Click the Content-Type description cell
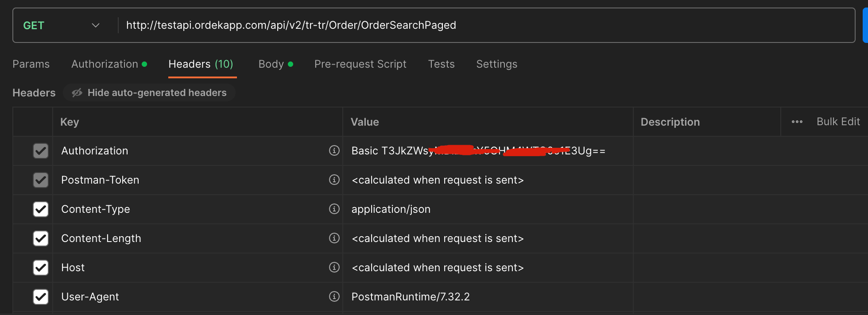 [751, 209]
